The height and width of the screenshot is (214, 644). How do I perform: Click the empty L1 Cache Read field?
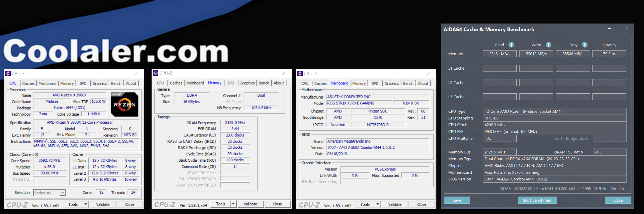499,68
